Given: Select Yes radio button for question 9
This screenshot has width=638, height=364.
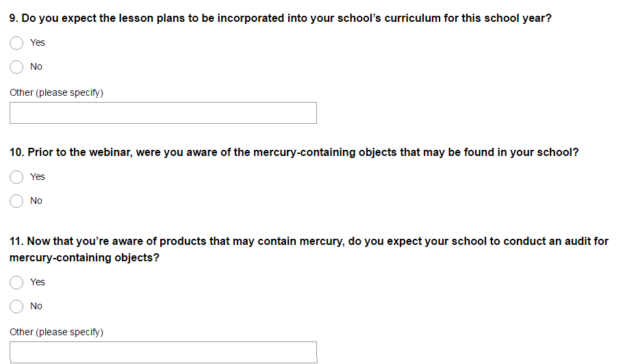Looking at the screenshot, I should coord(16,43).
